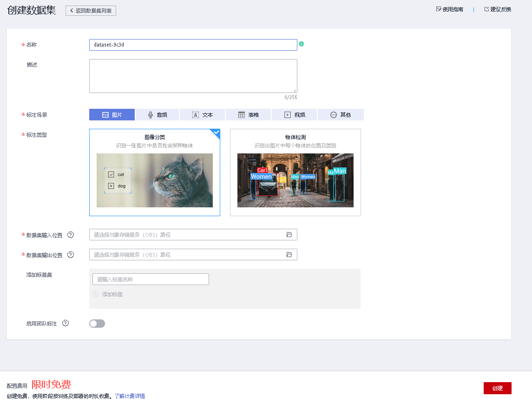Click the cat image classification thumbnail
The image size is (532, 404).
point(155,180)
